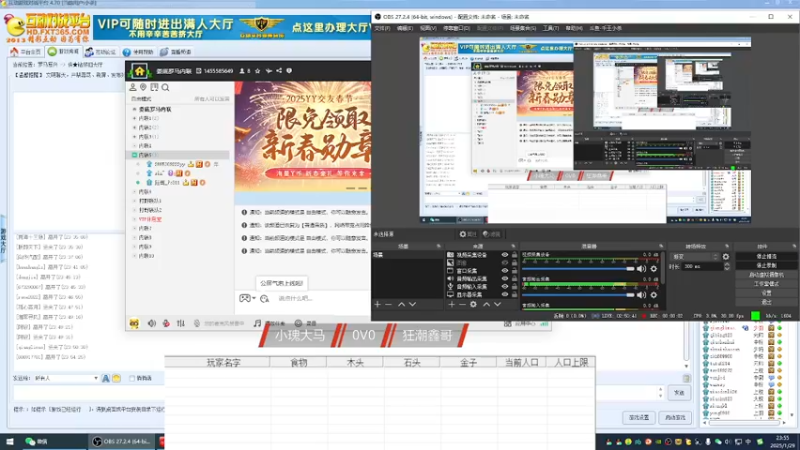Toggle visibility of 视频采集设备 source
This screenshot has width=800, height=450.
505,255
